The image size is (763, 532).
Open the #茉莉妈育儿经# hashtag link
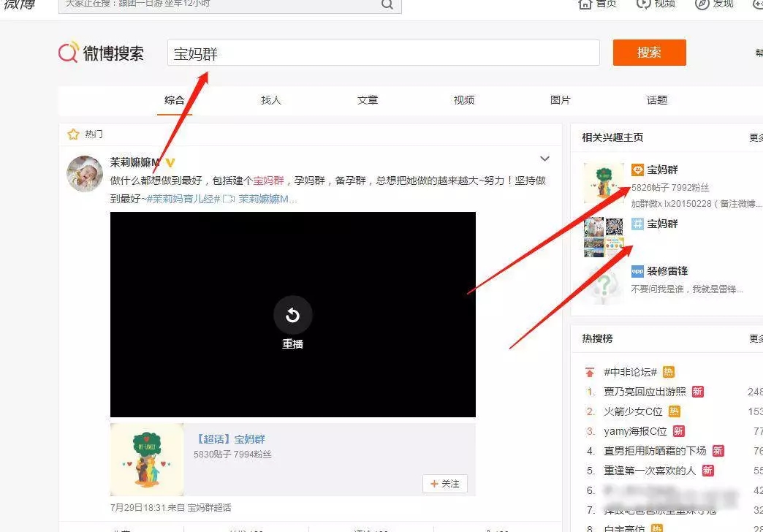pyautogui.click(x=183, y=199)
